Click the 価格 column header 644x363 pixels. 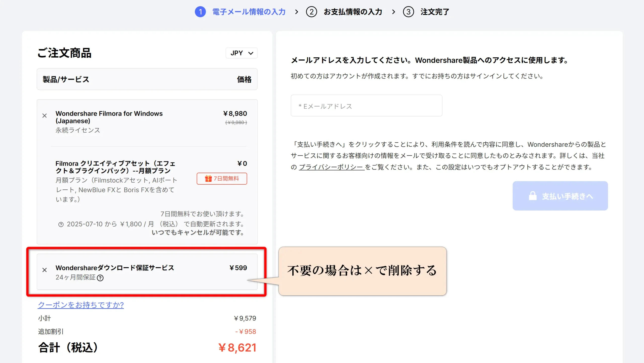(244, 79)
